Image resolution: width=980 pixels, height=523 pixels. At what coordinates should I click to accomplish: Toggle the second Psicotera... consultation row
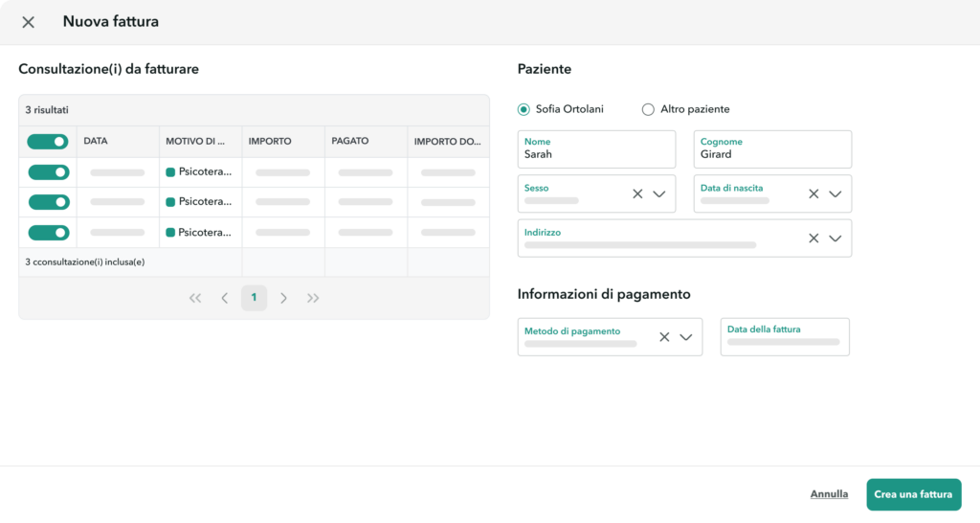(48, 202)
